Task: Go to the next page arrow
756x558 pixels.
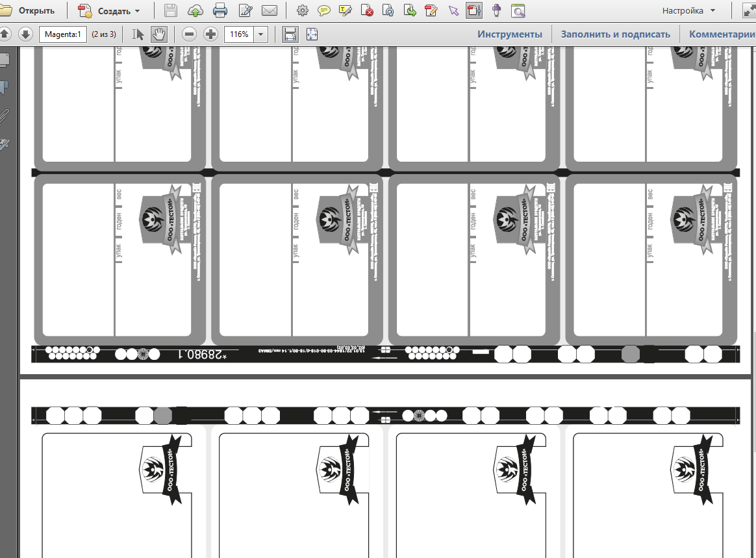Action: [25, 34]
